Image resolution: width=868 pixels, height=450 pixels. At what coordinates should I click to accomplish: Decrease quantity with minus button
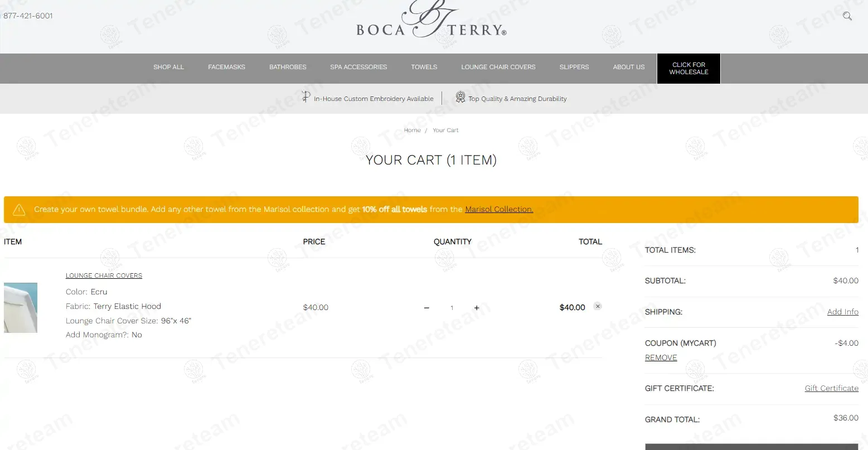click(x=426, y=308)
